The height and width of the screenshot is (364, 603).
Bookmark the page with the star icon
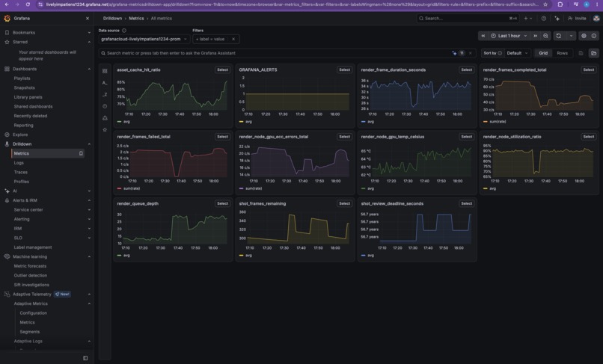click(x=545, y=4)
